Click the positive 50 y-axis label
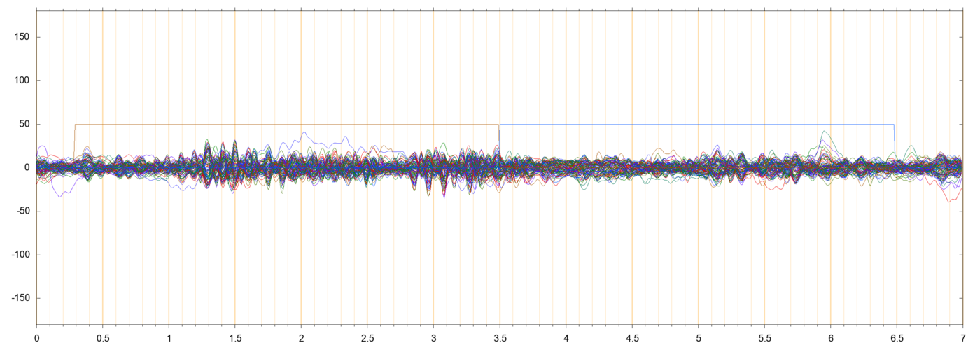 25,124
